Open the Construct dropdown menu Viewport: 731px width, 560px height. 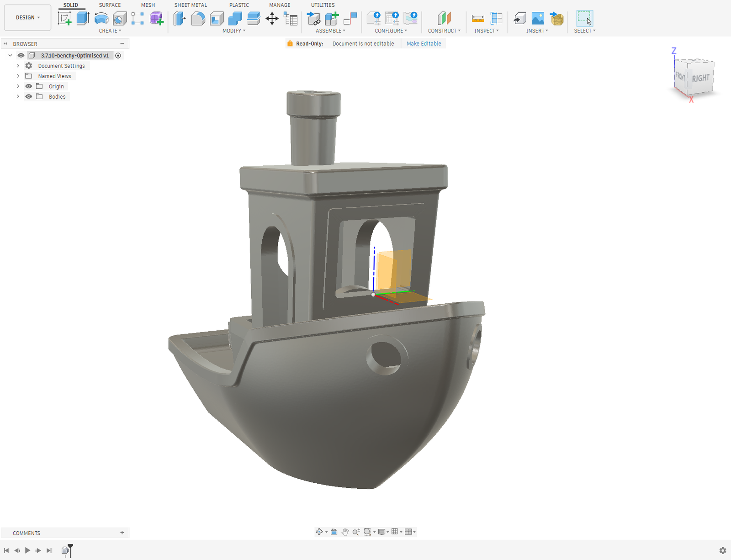tap(444, 31)
